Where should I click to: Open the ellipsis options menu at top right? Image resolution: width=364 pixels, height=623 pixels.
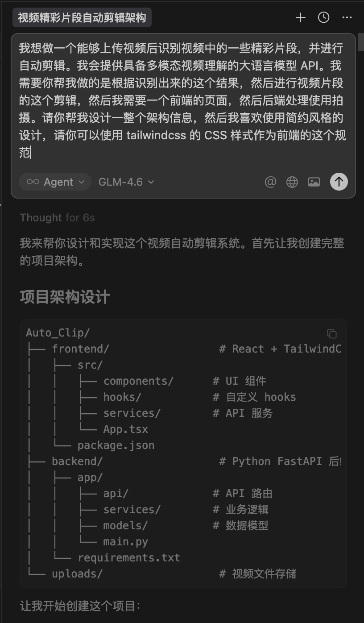(x=347, y=18)
